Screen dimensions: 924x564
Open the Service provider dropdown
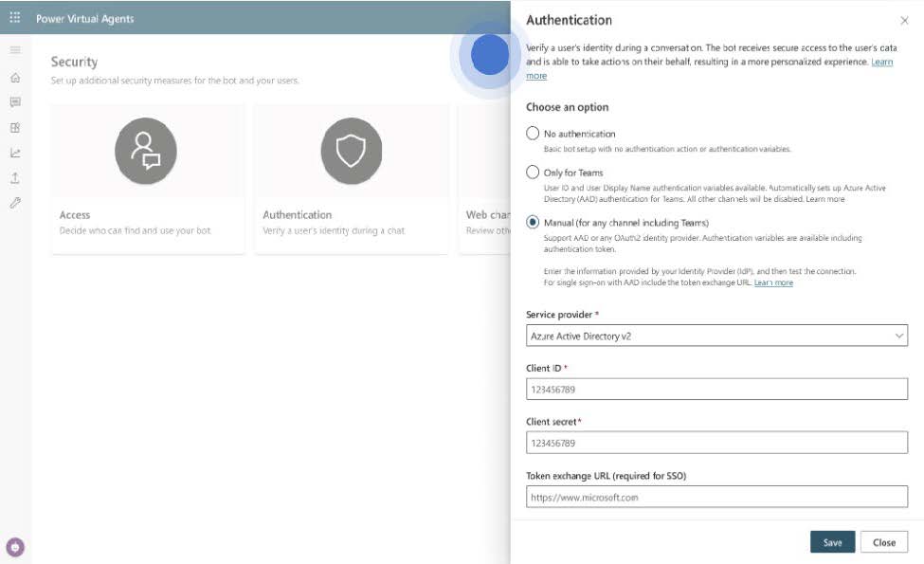716,336
